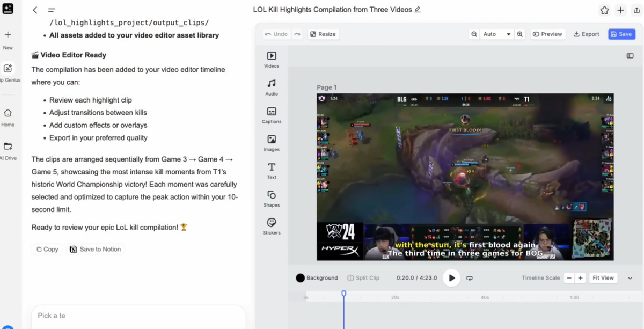The width and height of the screenshot is (644, 329).
Task: Open AI Drive in sidebar
Action: pyautogui.click(x=8, y=151)
